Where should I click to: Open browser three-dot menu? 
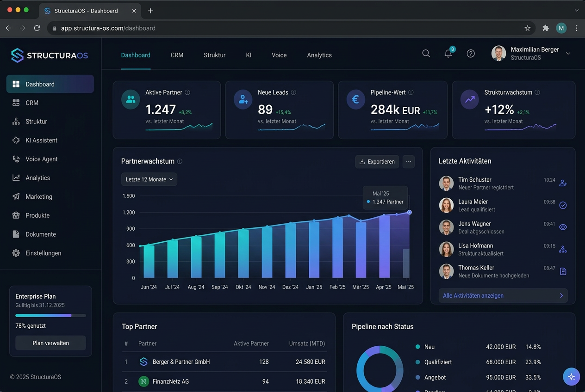tap(577, 28)
